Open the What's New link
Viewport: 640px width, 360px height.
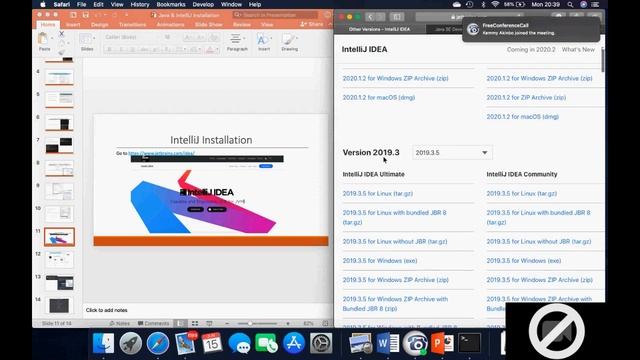(578, 49)
